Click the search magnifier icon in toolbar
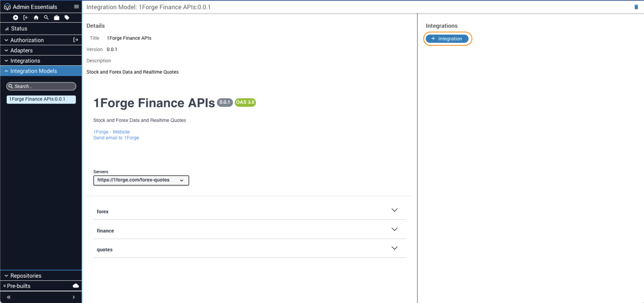The image size is (644, 303). coord(46,17)
